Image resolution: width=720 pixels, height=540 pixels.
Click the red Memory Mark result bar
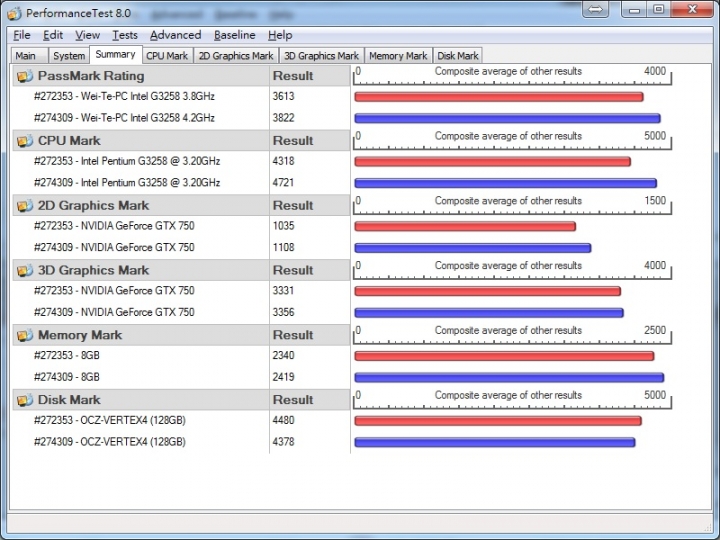click(x=504, y=356)
